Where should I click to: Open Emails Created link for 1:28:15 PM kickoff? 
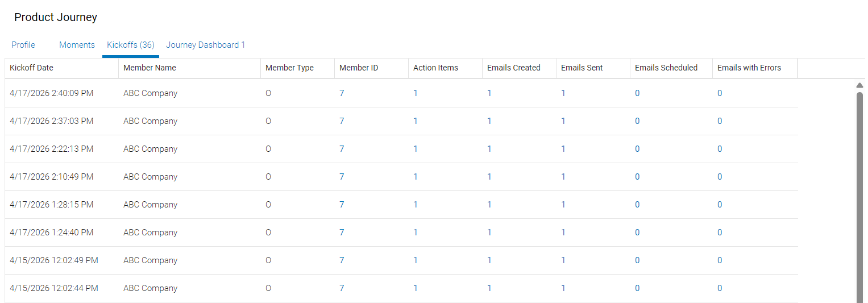(x=489, y=205)
